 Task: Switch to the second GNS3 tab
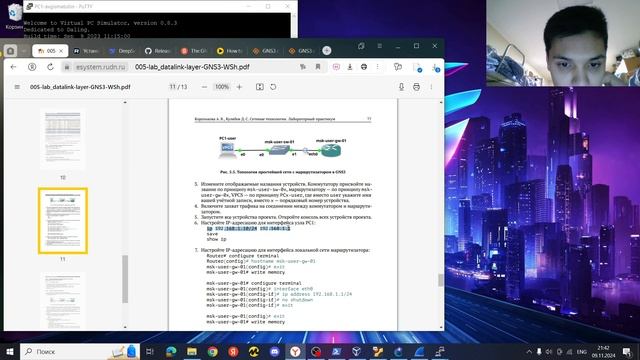pyautogui.click(x=302, y=51)
